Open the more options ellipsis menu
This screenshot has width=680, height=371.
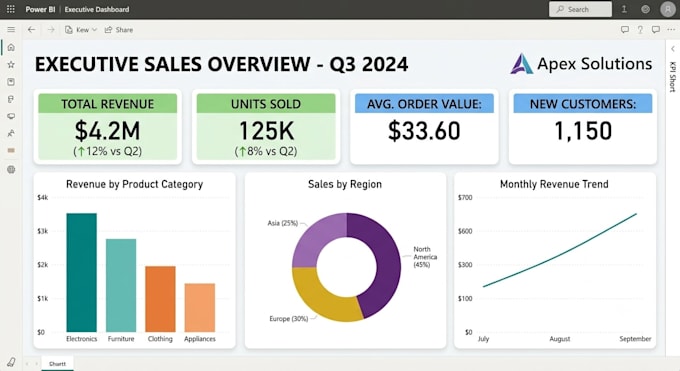671,30
